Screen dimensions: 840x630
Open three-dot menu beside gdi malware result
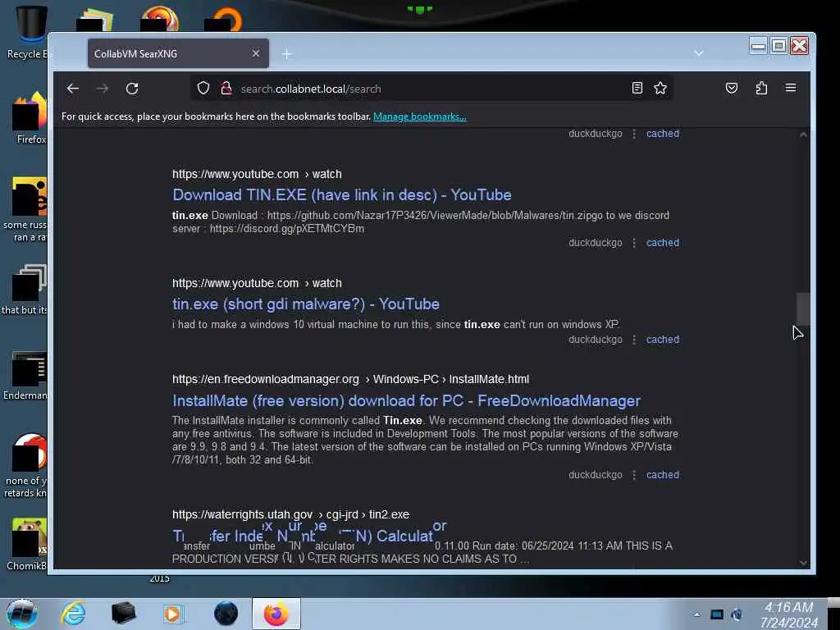pos(634,340)
